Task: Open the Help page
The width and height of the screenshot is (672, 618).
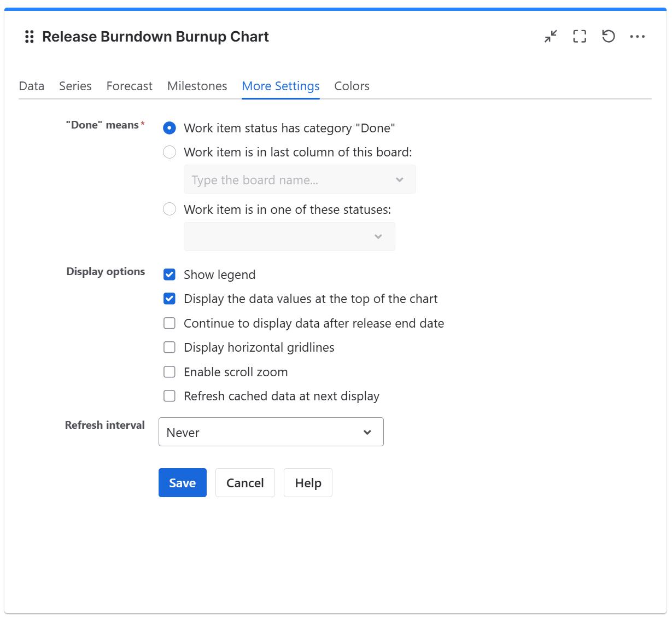Action: point(307,482)
